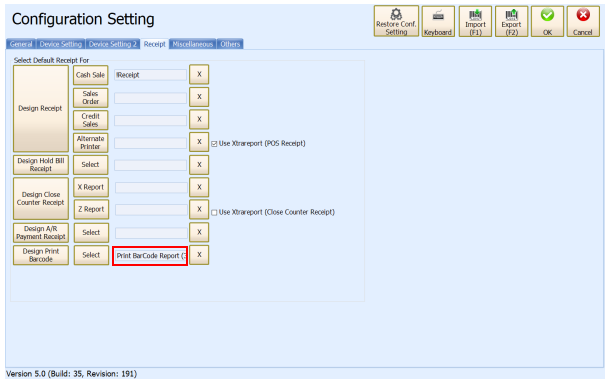
Task: Click the Sales Order button
Action: (x=90, y=97)
